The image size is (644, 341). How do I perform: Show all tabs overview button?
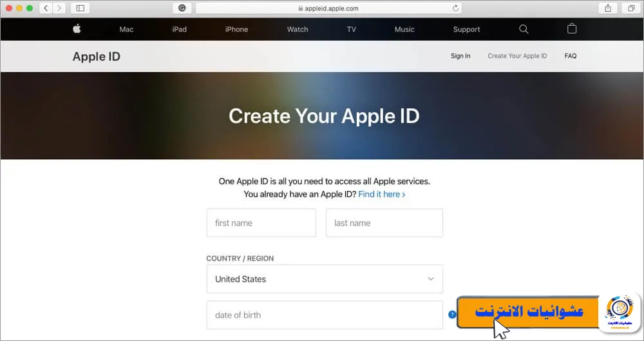(x=631, y=8)
